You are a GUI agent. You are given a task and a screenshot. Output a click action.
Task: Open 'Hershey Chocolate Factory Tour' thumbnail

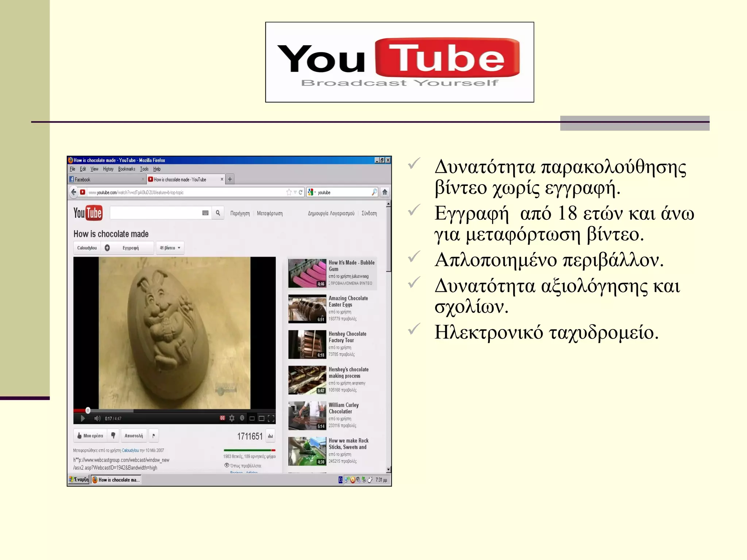pos(307,345)
